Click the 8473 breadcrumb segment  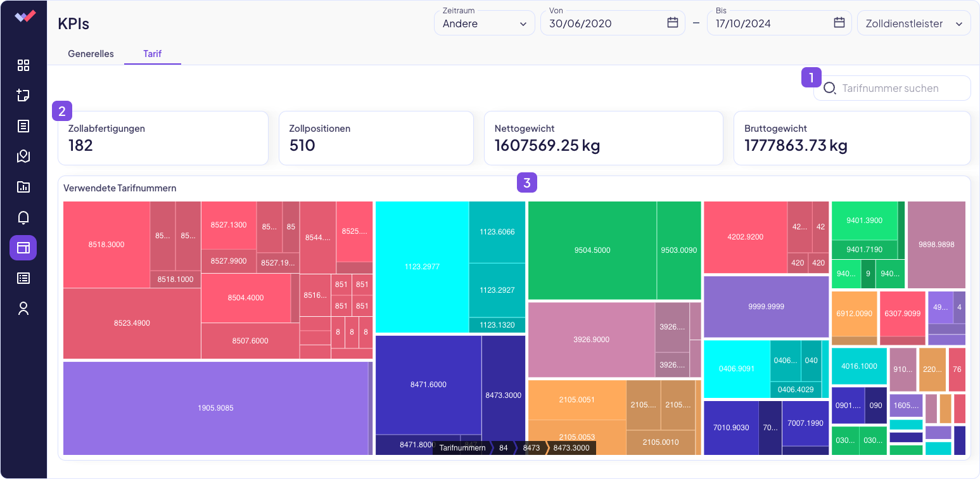point(531,448)
